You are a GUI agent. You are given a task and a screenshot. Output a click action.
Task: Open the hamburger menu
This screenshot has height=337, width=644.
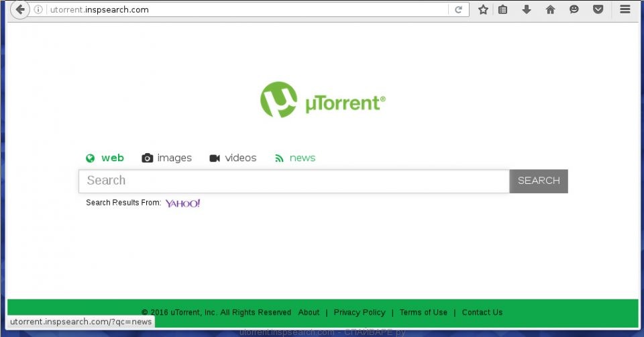pyautogui.click(x=625, y=9)
